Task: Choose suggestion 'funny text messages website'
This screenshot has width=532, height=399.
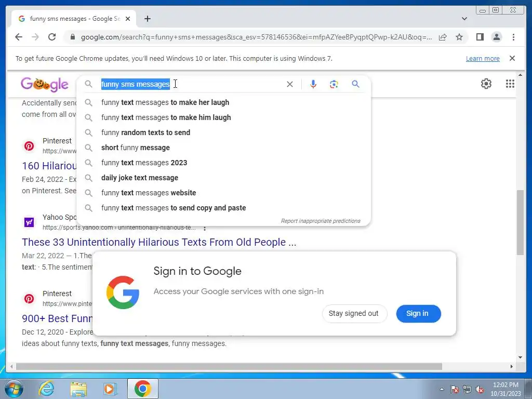Action: click(224, 193)
